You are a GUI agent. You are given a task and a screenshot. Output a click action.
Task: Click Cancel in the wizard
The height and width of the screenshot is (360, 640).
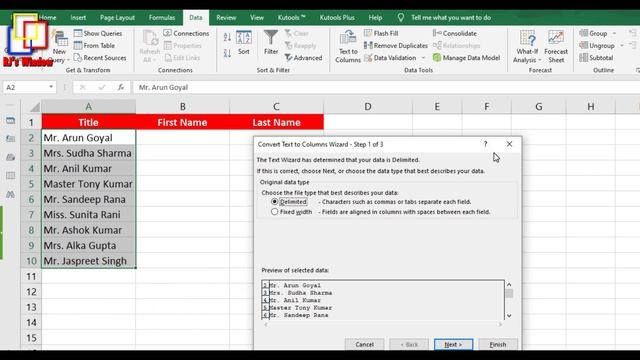[364, 344]
